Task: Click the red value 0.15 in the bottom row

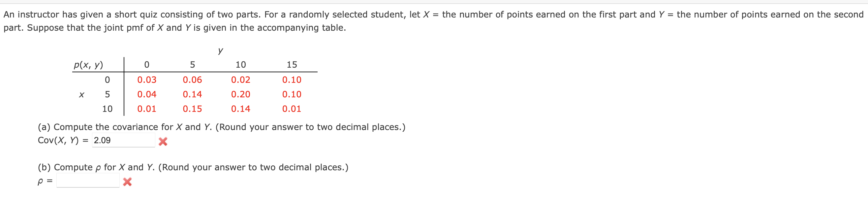Action: click(192, 109)
